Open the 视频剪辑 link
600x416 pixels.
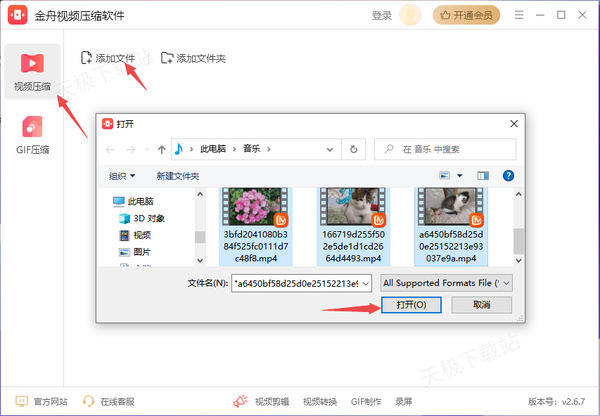click(272, 401)
